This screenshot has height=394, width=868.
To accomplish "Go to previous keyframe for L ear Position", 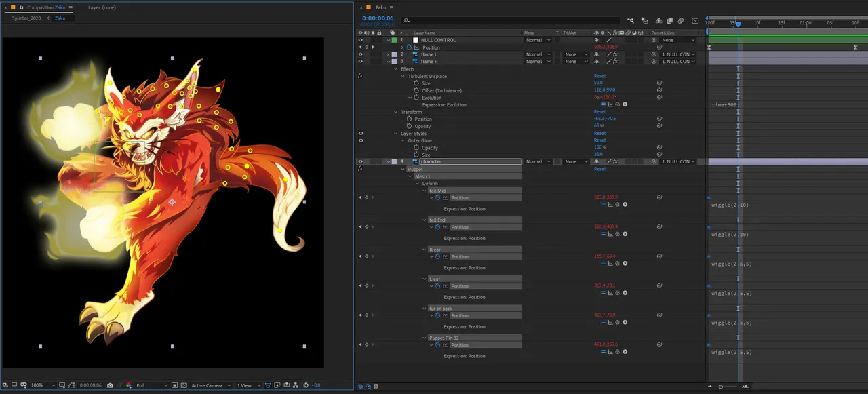I will tap(360, 286).
